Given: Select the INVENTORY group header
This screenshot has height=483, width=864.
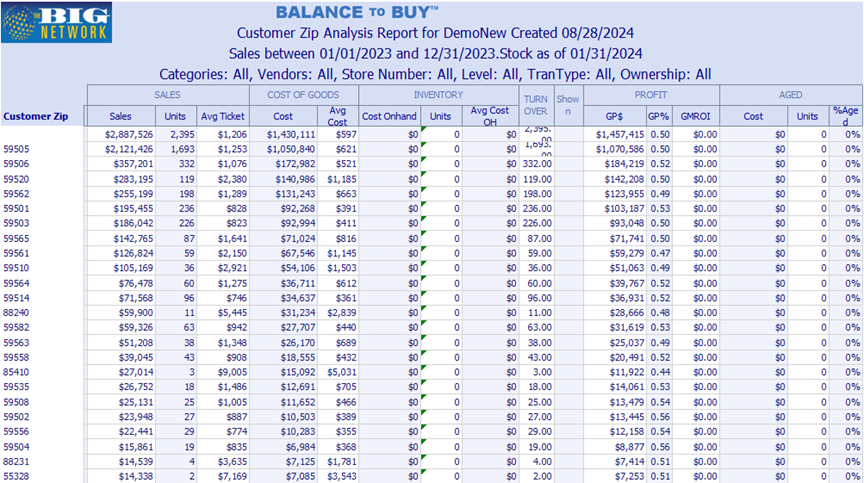Looking at the screenshot, I should pos(439,95).
